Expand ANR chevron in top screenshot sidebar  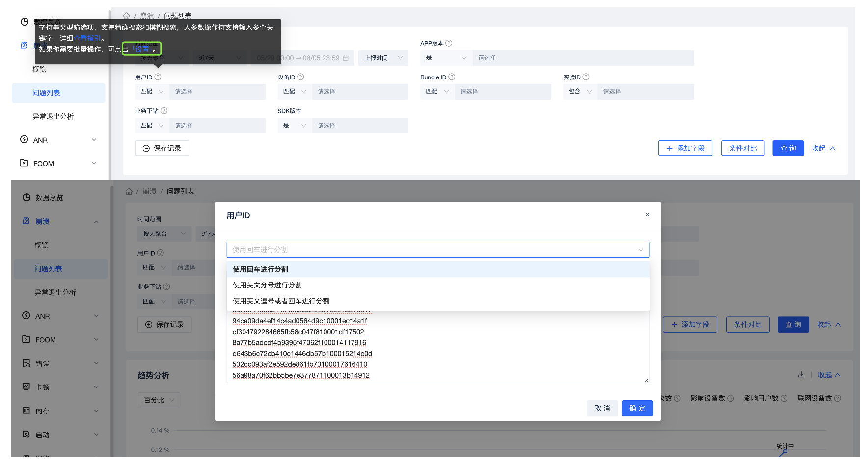pyautogui.click(x=94, y=140)
